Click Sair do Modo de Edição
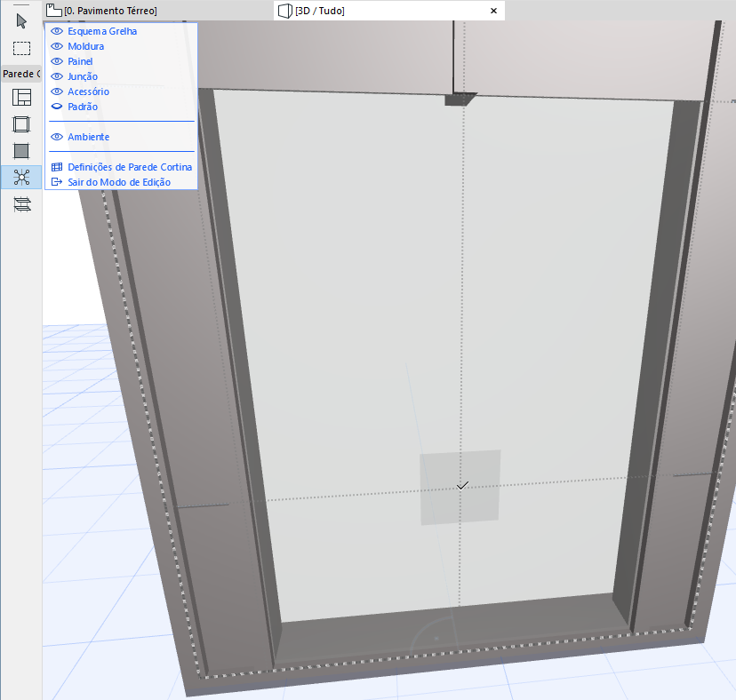This screenshot has height=700, width=736. click(x=119, y=182)
